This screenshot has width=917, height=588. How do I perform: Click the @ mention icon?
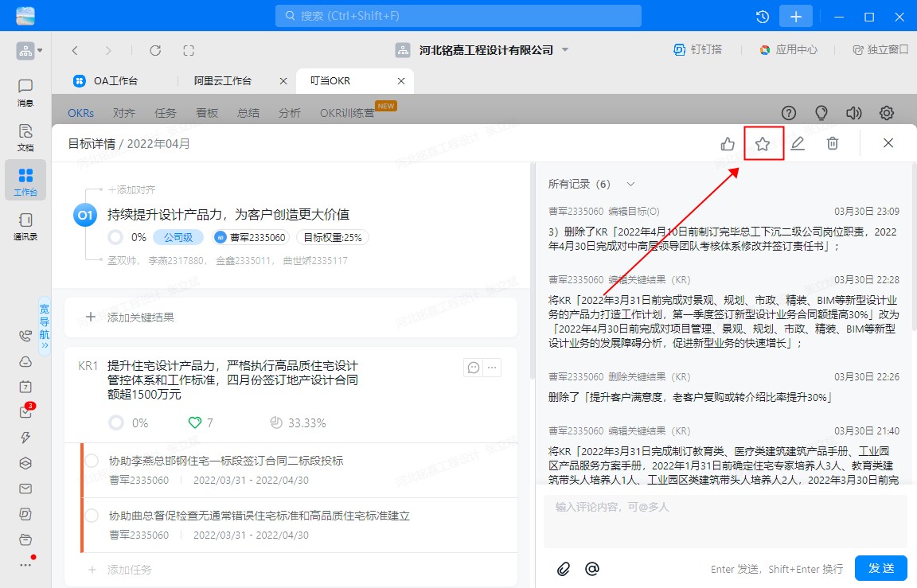coord(591,568)
